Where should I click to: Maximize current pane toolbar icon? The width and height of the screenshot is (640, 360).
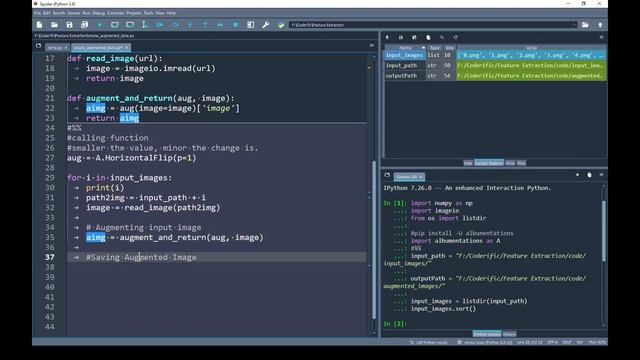point(251,25)
